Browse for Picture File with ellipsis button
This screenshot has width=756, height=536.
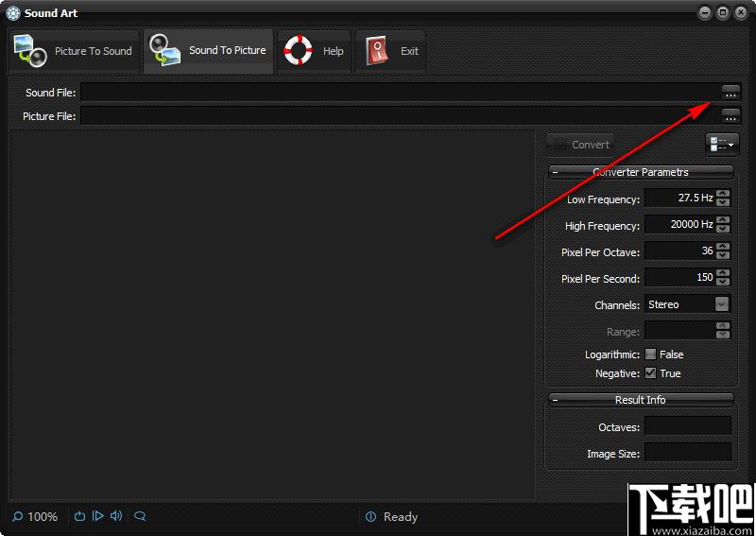pyautogui.click(x=730, y=116)
